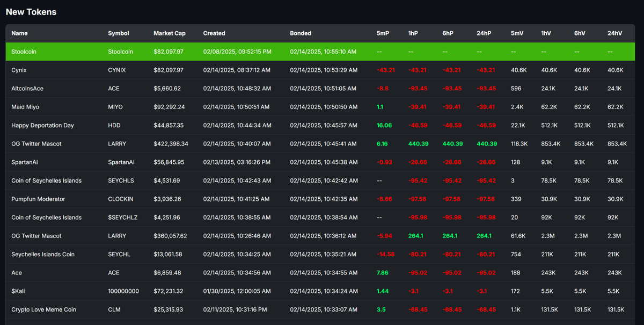Open the Maid Miyo token row

click(320, 107)
